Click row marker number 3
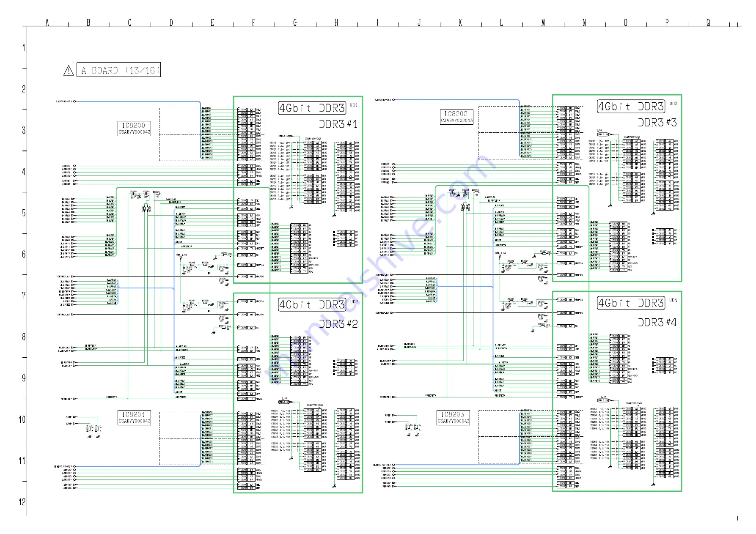 click(24, 131)
